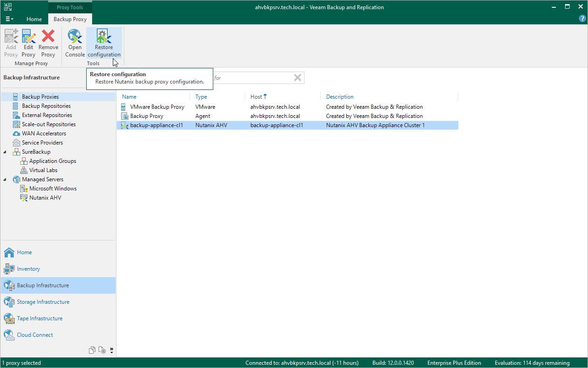
Task: Open Scale-out Repositories node
Action: 49,124
